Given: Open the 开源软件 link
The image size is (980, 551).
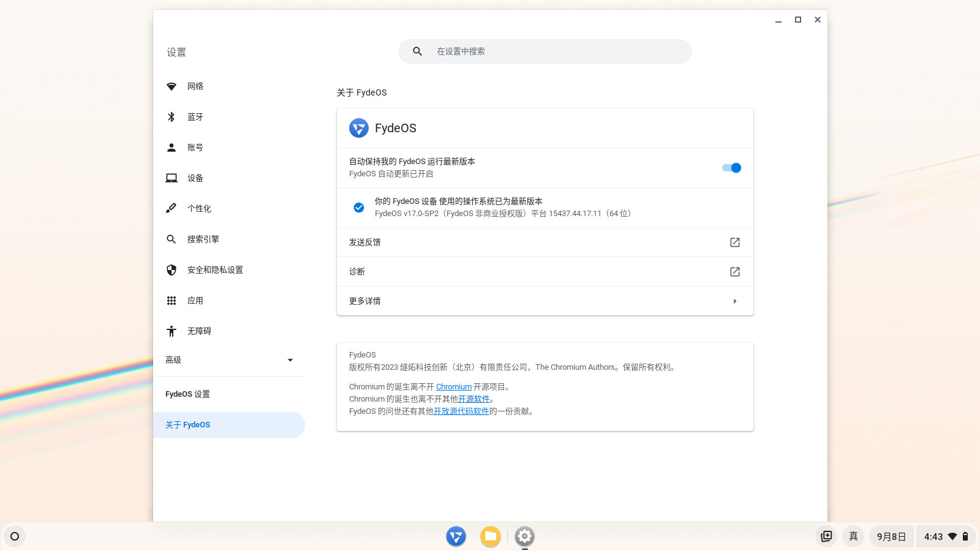Looking at the screenshot, I should coord(474,399).
